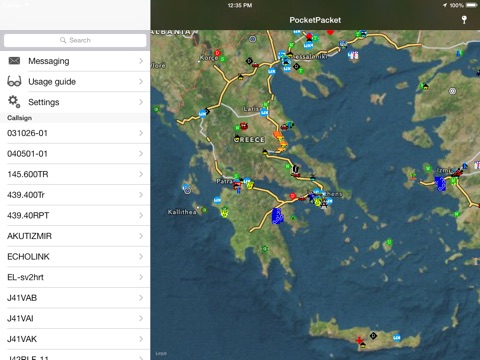Tap the pin icon in PocketPacket header
This screenshot has width=480, height=360.
464,19
